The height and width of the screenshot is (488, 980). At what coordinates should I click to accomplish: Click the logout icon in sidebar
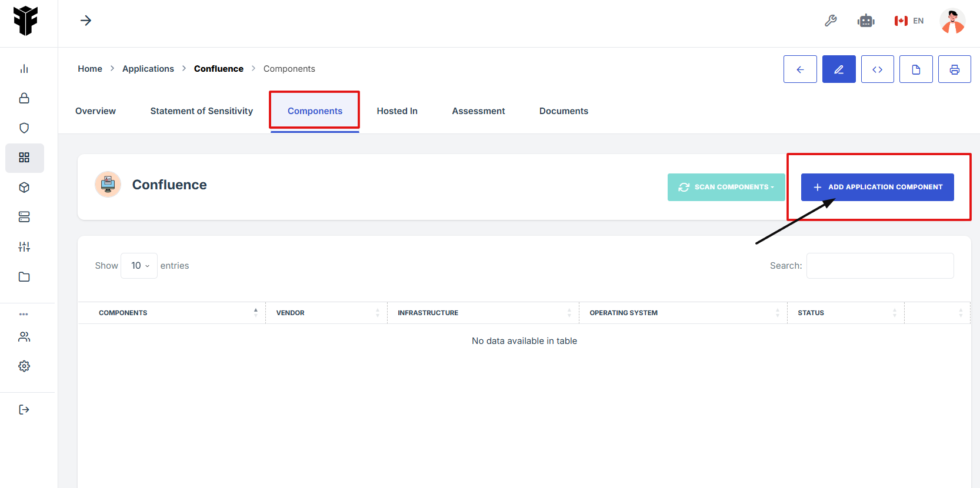(x=24, y=410)
